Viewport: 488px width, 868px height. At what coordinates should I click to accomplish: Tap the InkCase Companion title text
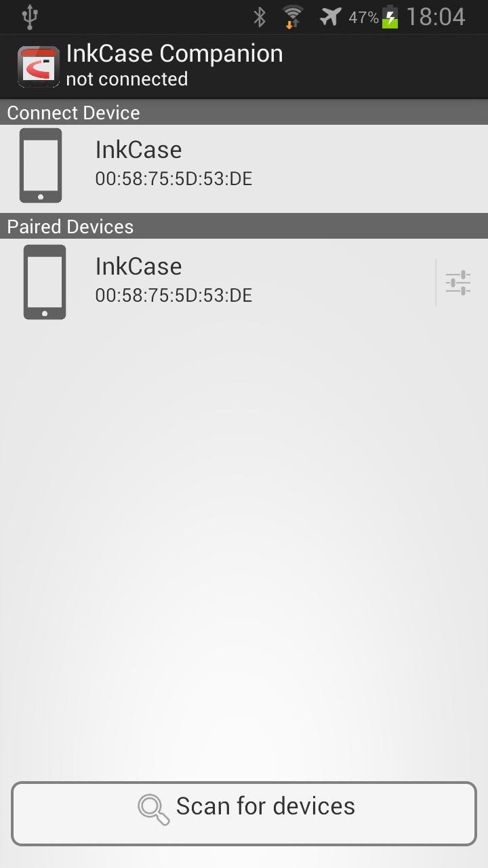click(x=175, y=54)
